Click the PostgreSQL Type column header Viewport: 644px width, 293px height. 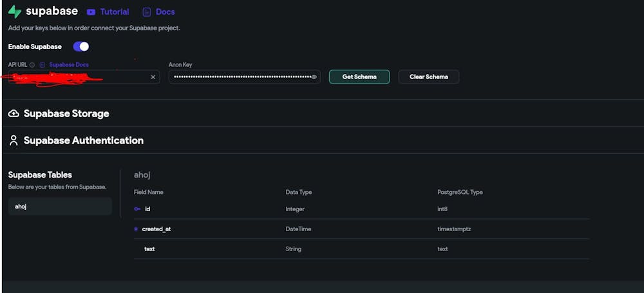(460, 192)
